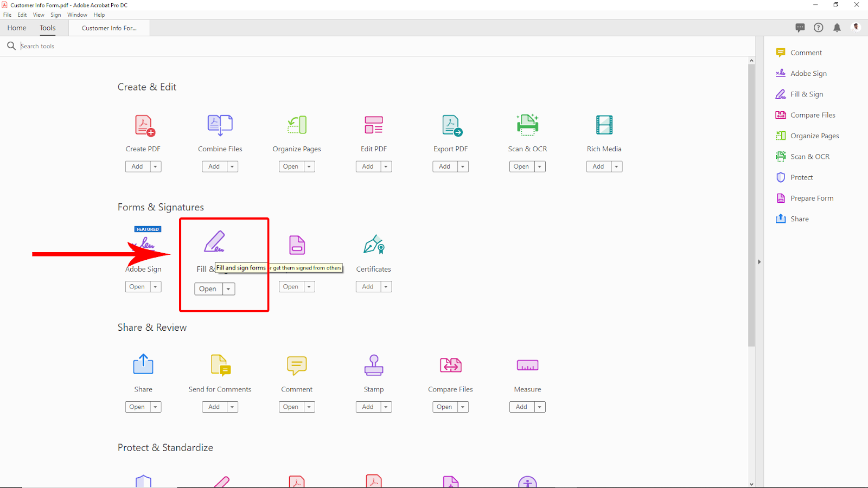Open Scan & OCR shortcut in right panel
This screenshot has width=868, height=488.
[803, 157]
